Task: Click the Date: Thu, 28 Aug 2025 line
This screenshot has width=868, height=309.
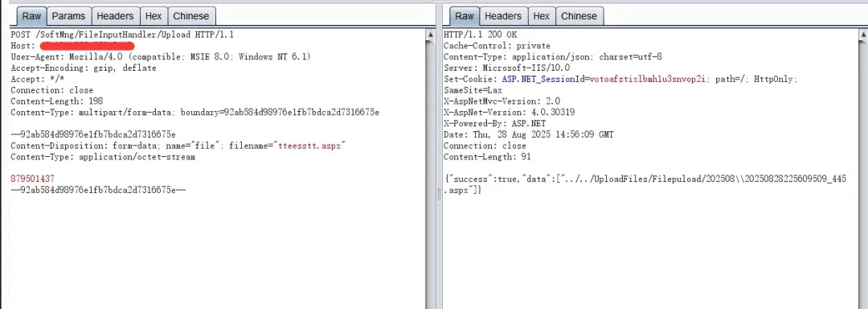Action: 528,134
